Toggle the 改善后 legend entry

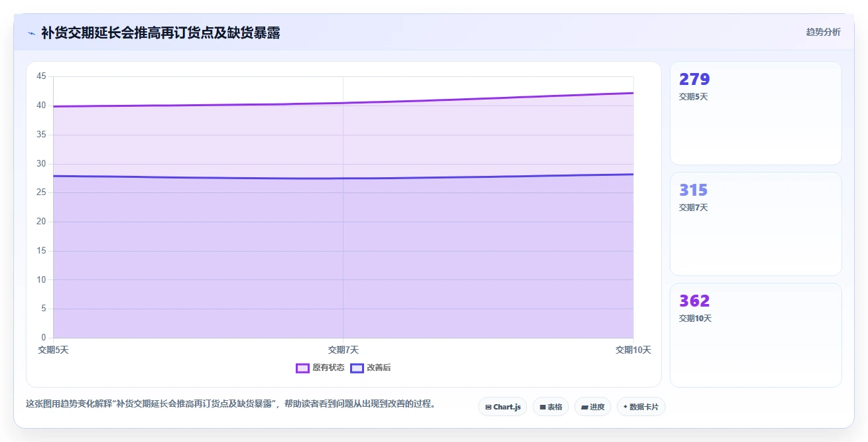[x=371, y=368]
